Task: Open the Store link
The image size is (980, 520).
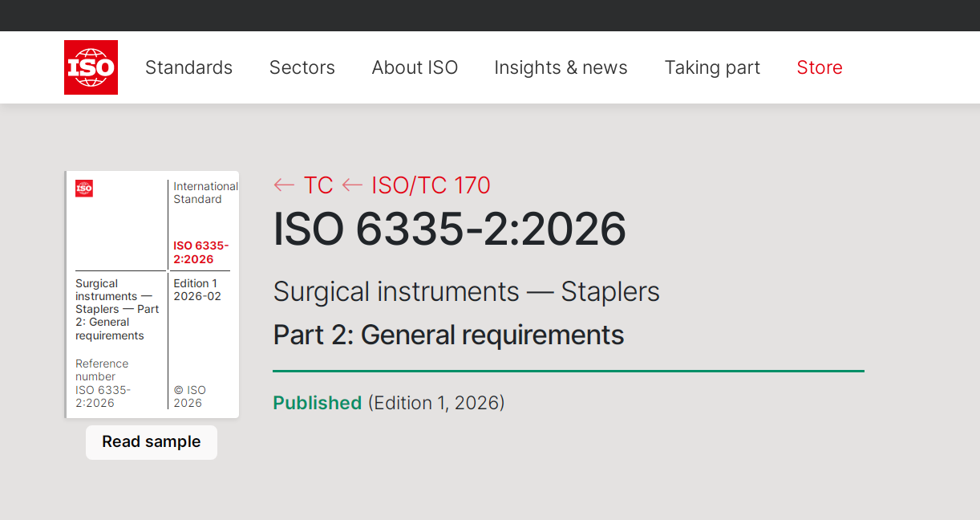Action: click(819, 67)
